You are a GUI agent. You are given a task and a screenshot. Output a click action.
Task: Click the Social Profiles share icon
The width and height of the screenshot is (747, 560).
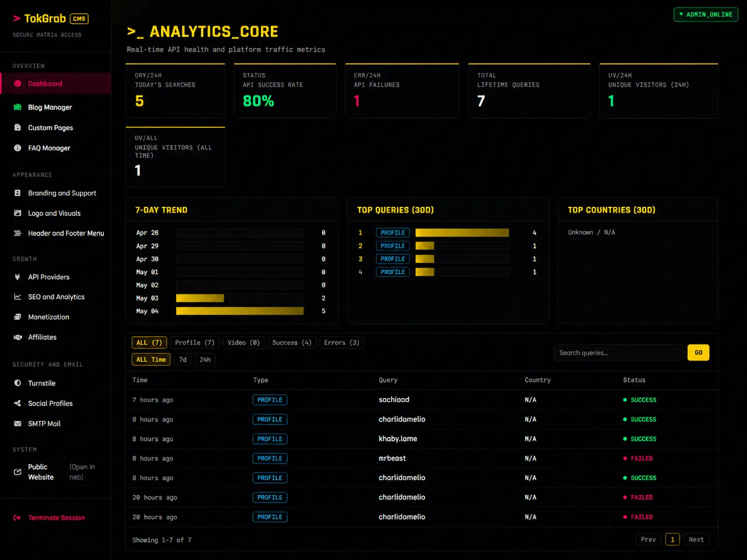coord(18,403)
